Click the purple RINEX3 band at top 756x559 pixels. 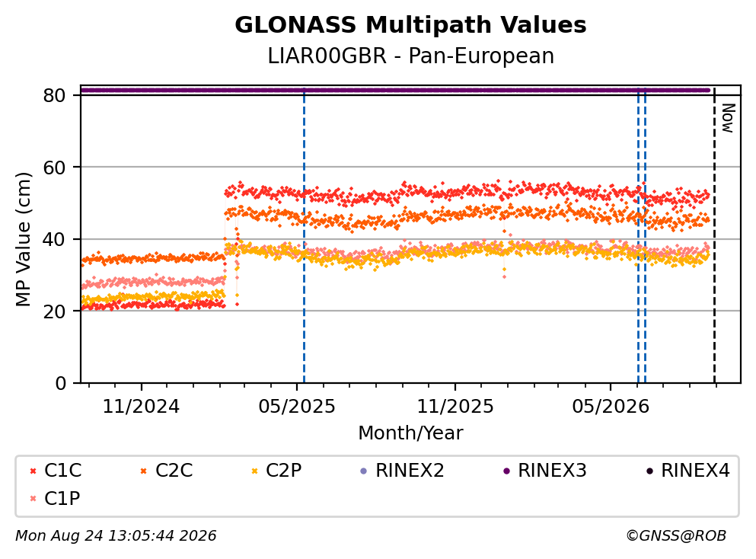[395, 90]
